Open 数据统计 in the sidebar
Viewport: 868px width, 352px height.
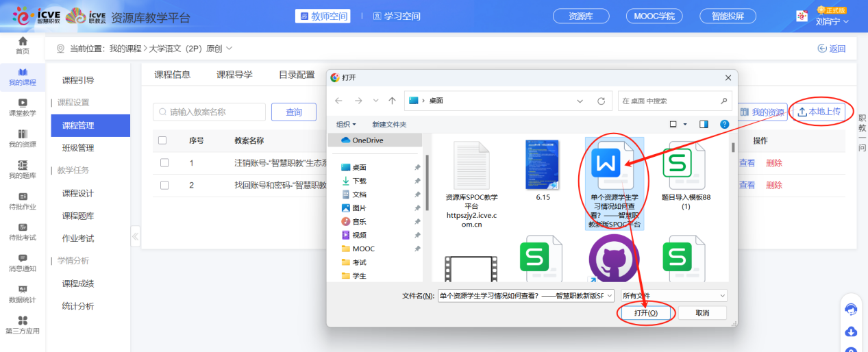point(23,294)
